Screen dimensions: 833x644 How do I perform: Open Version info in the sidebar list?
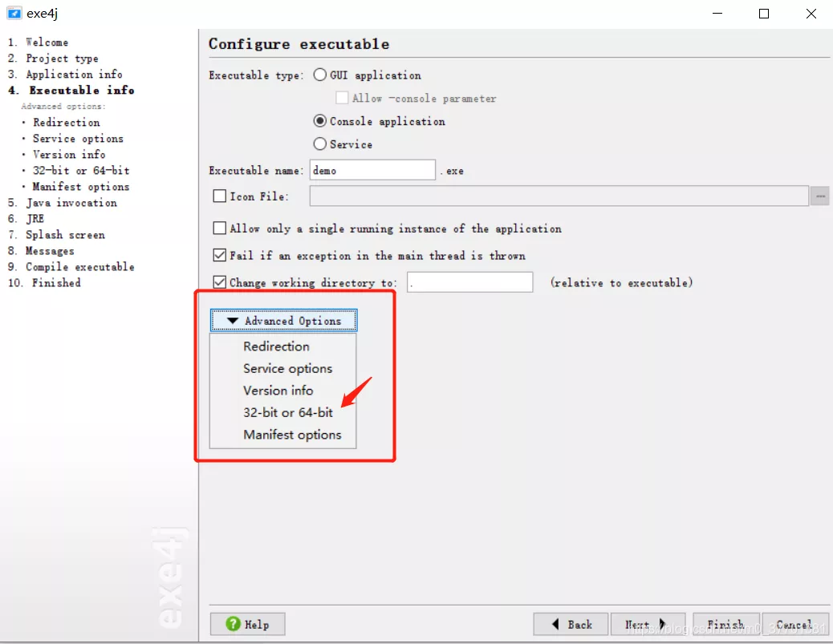69,154
